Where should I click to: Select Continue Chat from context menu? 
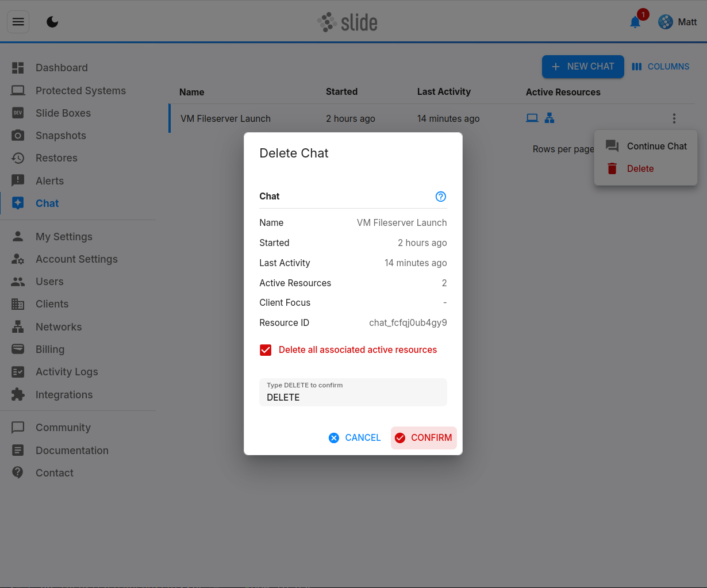(x=646, y=147)
